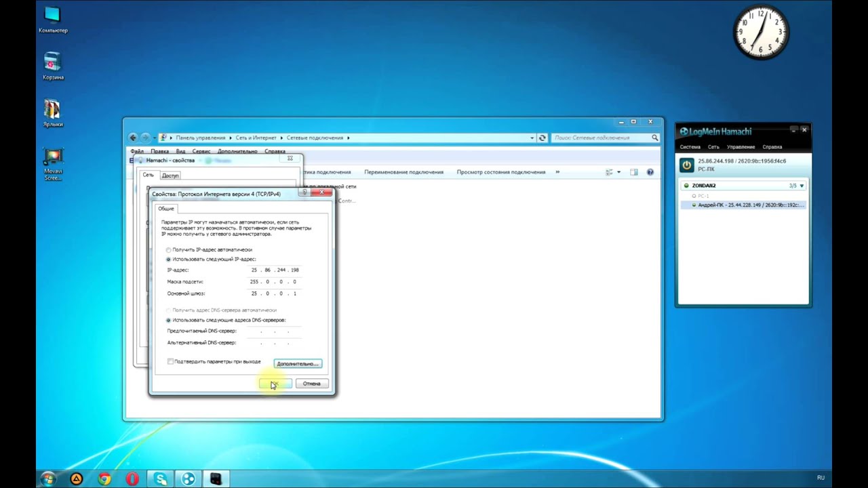The height and width of the screenshot is (488, 868).
Task: Expand the 'Сетевые подключения' breadcrumb arrow
Action: (x=349, y=138)
